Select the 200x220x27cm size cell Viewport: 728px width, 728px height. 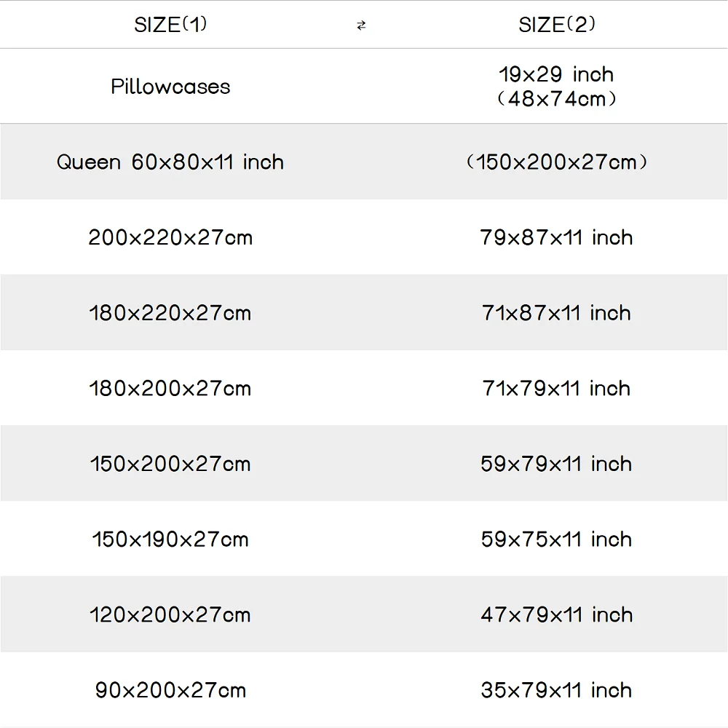[x=170, y=237]
